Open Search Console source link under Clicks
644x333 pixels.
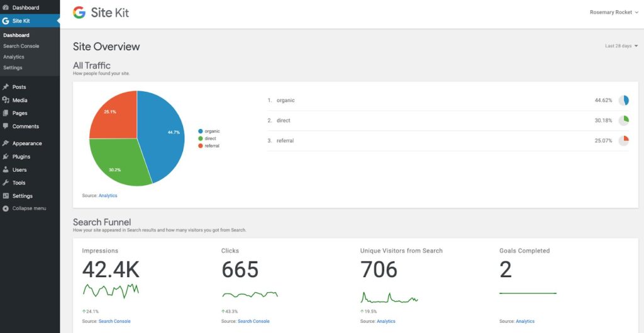coord(253,321)
